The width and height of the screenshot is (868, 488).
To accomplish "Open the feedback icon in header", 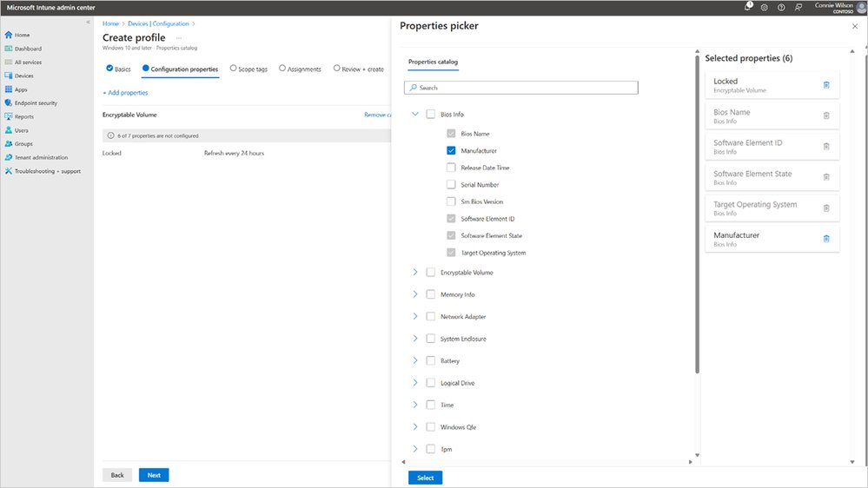I will [x=798, y=7].
